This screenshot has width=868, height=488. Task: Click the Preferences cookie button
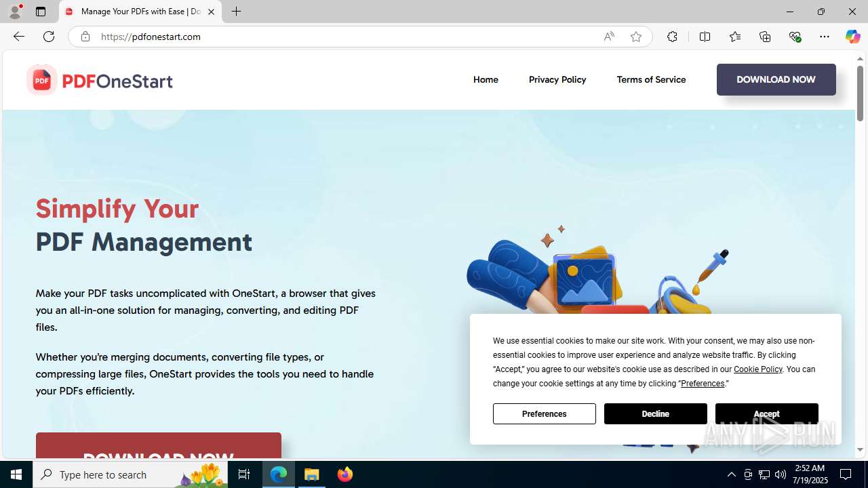point(545,413)
